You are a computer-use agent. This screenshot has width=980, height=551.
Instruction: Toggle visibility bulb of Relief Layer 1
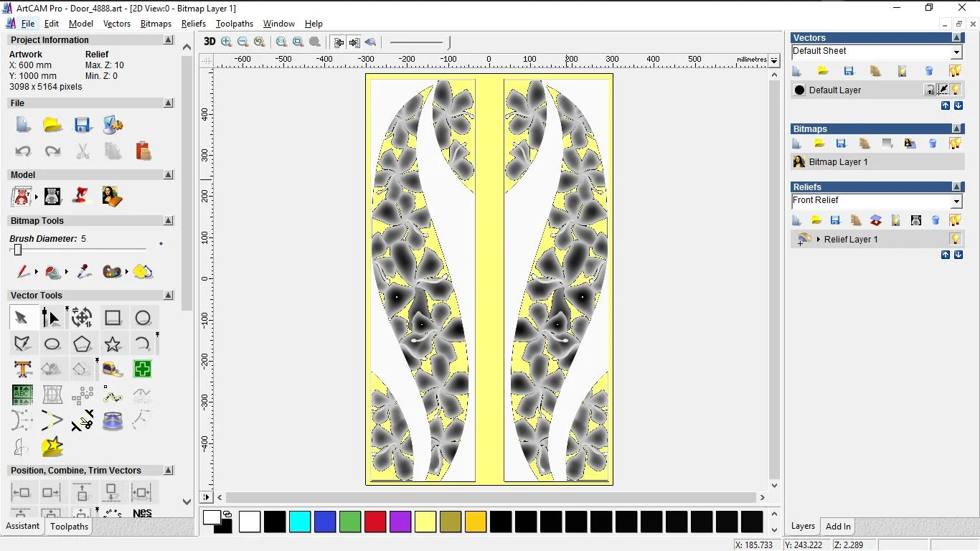click(x=955, y=239)
